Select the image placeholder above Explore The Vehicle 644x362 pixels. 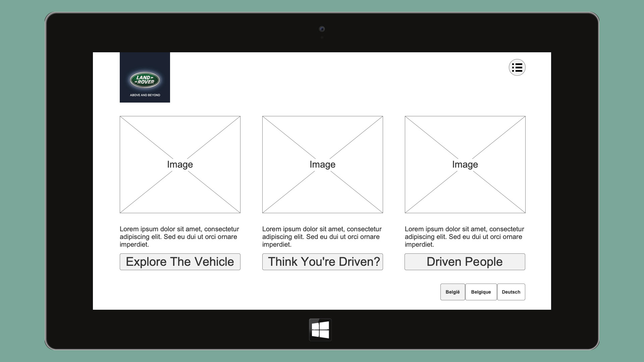tap(180, 141)
